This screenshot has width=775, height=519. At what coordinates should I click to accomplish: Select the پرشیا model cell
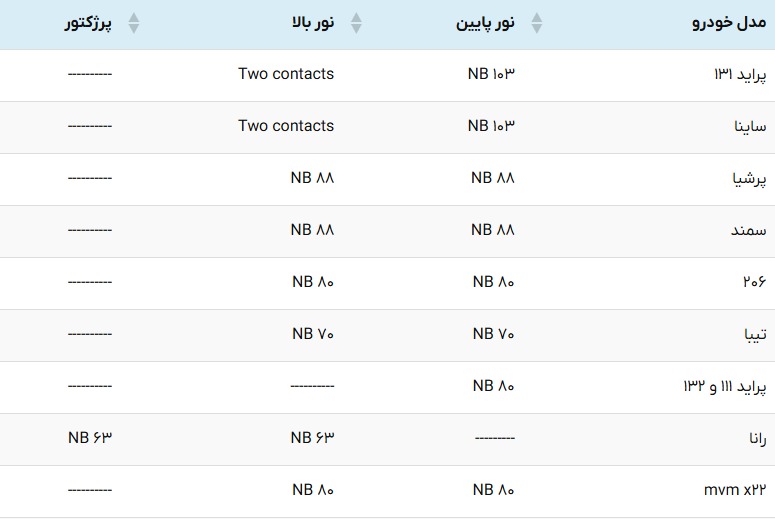tap(749, 178)
